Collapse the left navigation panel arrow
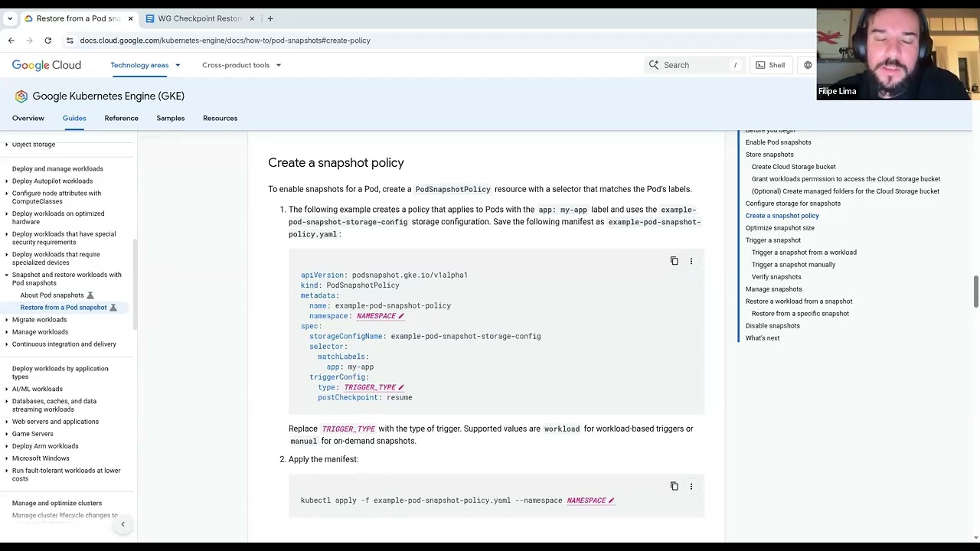Viewport: 980px width, 551px height. point(122,525)
